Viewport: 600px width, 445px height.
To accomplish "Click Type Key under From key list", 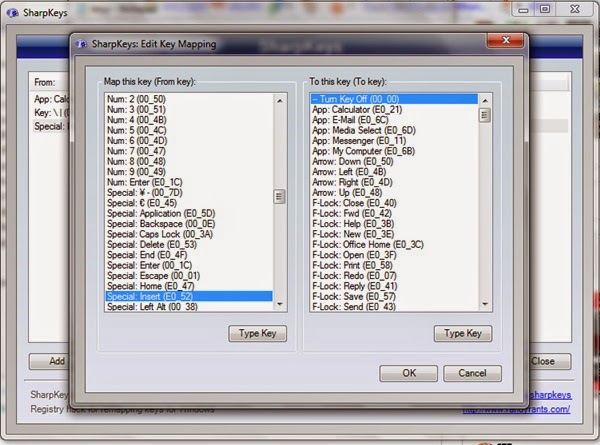I will [x=258, y=333].
